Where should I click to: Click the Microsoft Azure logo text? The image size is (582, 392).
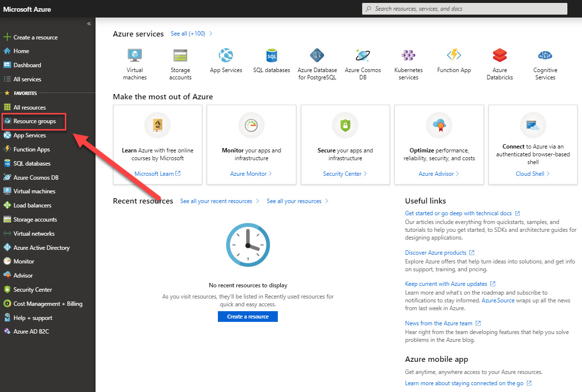point(27,9)
